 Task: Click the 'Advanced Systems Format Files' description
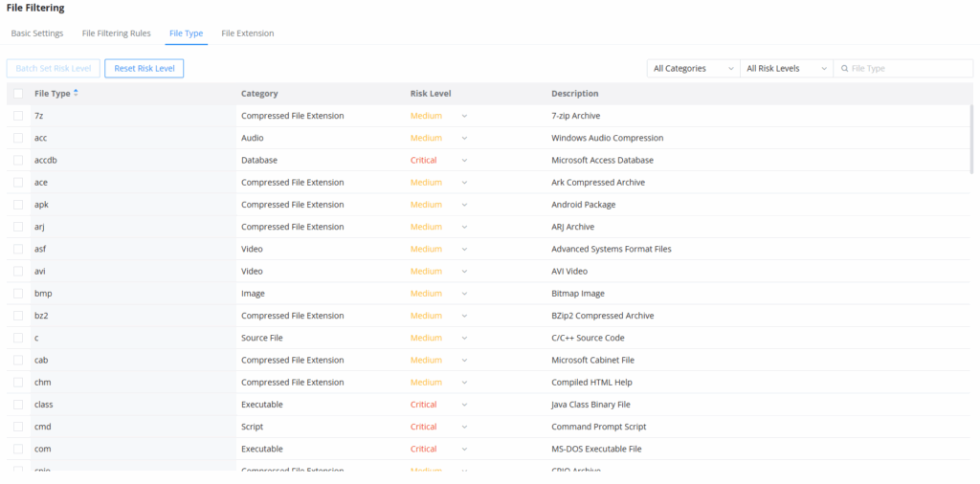(x=612, y=250)
